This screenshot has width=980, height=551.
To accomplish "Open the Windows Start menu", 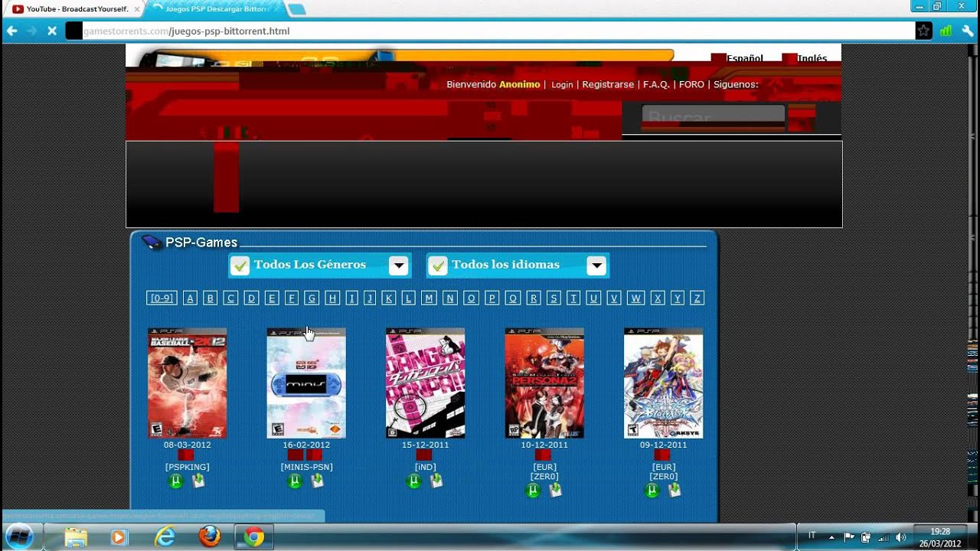I will click(x=18, y=536).
